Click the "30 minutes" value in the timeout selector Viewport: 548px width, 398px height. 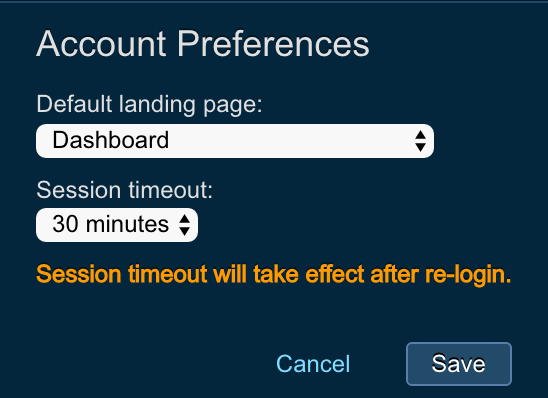110,224
